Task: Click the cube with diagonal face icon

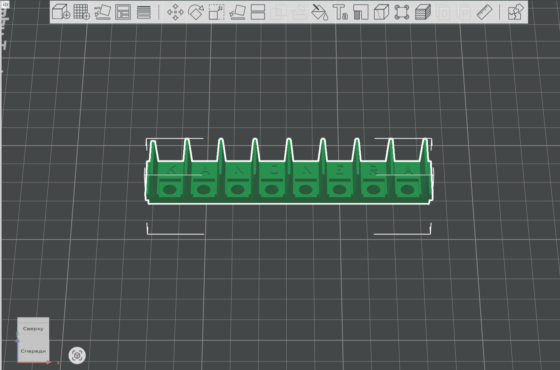Action: (381, 12)
